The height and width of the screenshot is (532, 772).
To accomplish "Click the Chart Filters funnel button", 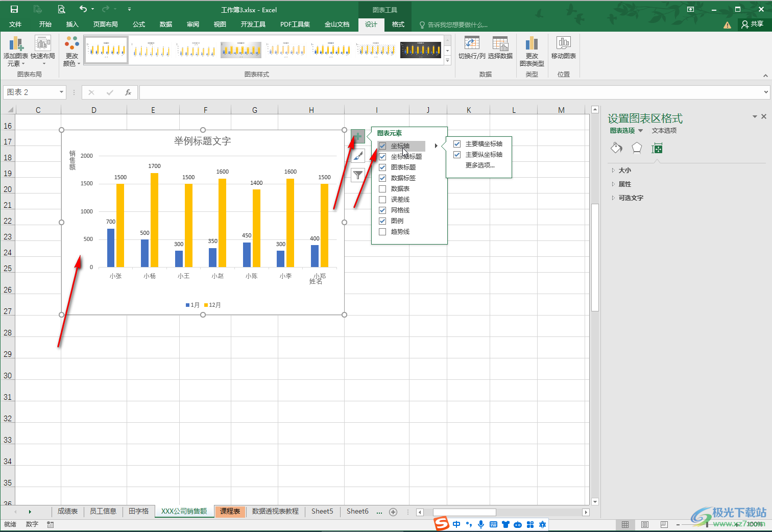I will click(x=358, y=175).
